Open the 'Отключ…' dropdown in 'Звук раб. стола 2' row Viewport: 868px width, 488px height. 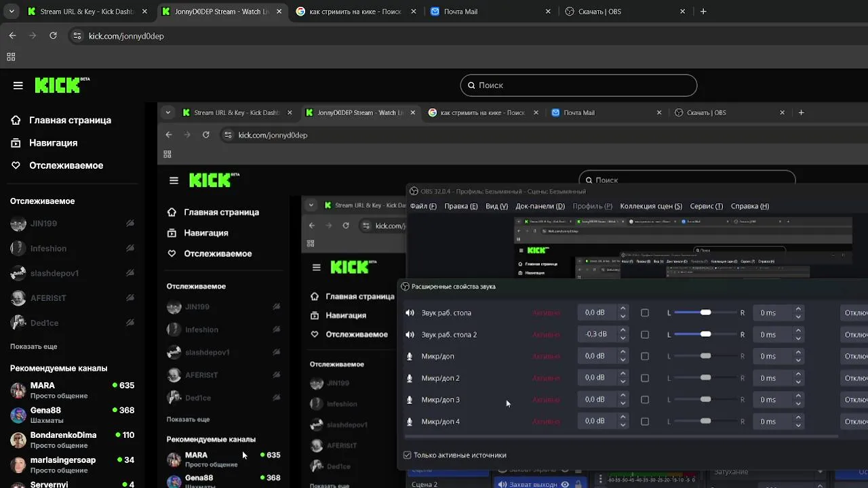pyautogui.click(x=854, y=335)
